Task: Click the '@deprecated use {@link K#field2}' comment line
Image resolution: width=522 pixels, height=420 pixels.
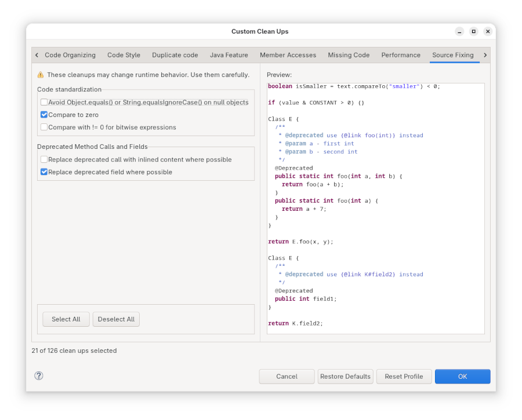Action: point(351,275)
